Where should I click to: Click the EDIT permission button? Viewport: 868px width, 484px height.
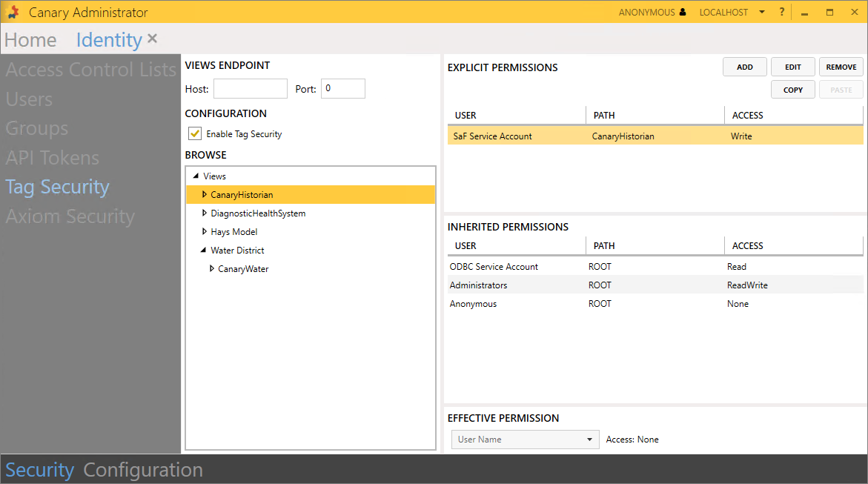click(x=792, y=67)
